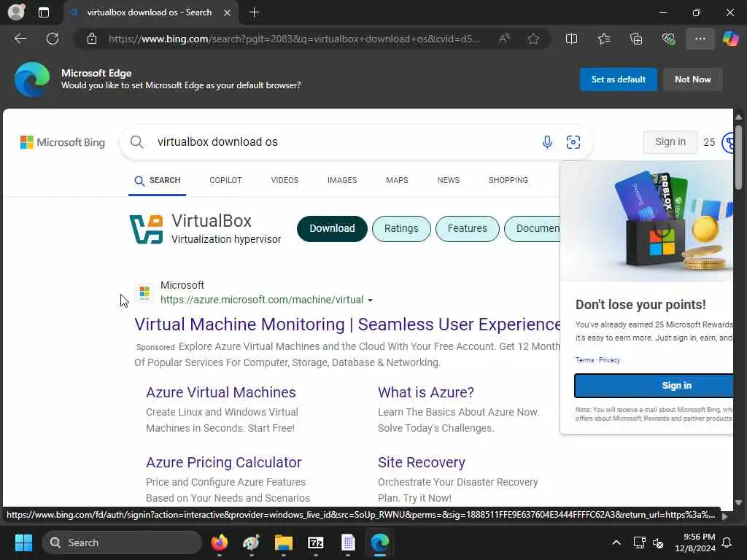
Task: Open Virtual Machine Monitoring sponsored result
Action: coord(347,324)
